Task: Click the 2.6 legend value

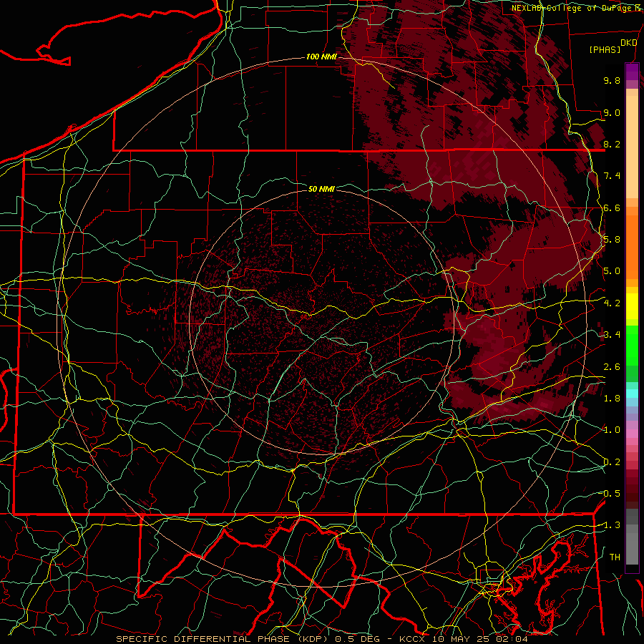Action: click(612, 366)
